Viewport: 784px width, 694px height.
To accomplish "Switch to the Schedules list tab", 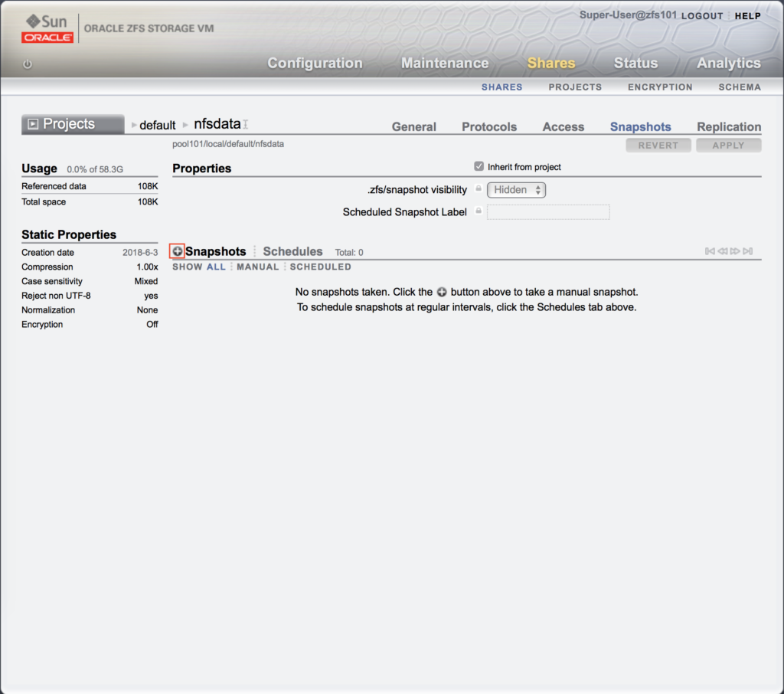I will [292, 251].
